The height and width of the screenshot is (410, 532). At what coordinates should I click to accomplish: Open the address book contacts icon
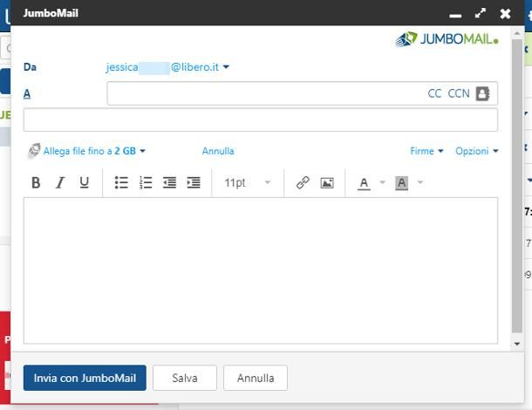482,93
